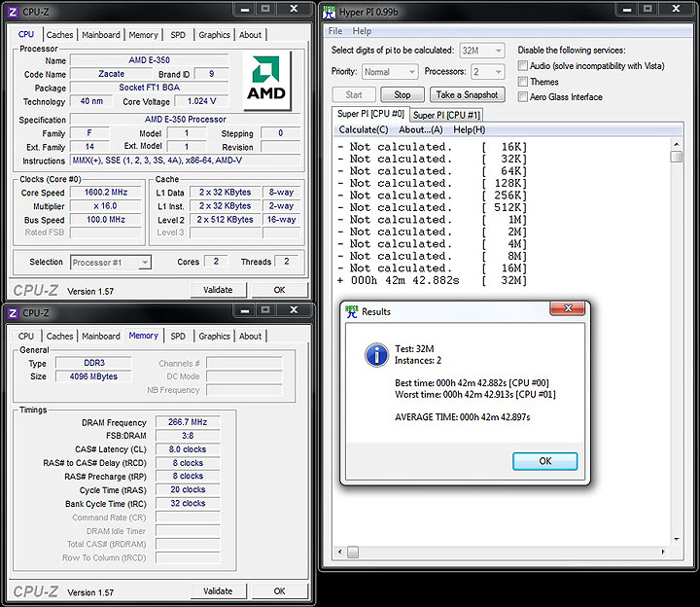Image resolution: width=700 pixels, height=607 pixels.
Task: Open Graphics tab in top CPU-Z window
Action: tap(214, 35)
